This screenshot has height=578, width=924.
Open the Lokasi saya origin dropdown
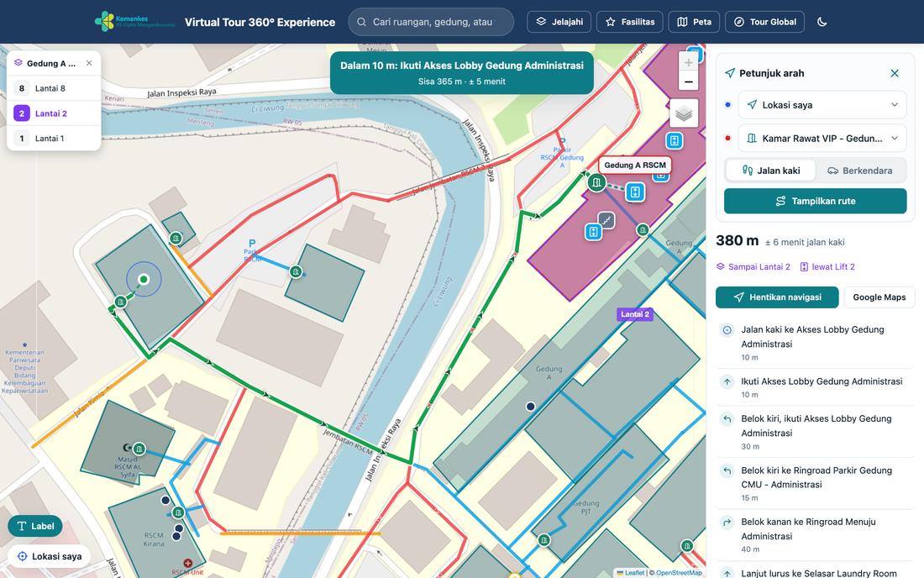click(822, 105)
